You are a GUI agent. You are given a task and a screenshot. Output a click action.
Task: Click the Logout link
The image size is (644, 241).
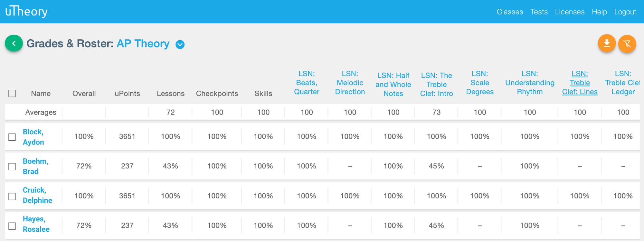pyautogui.click(x=625, y=12)
